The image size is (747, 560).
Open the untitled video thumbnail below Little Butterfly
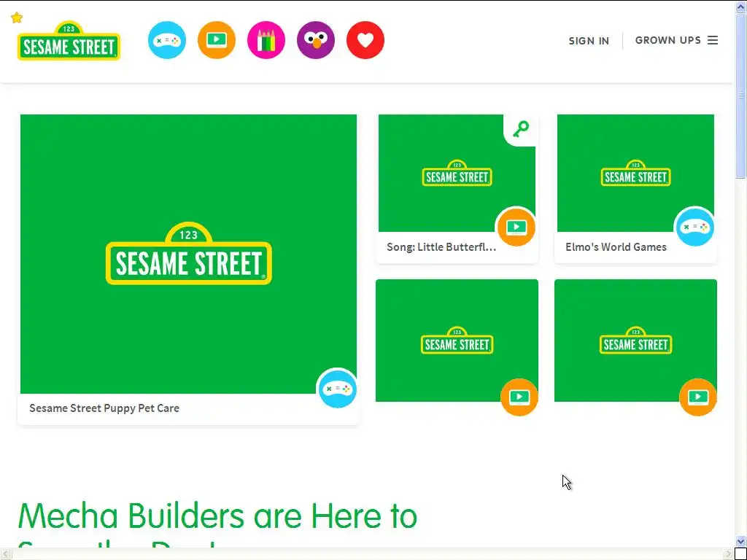click(457, 341)
